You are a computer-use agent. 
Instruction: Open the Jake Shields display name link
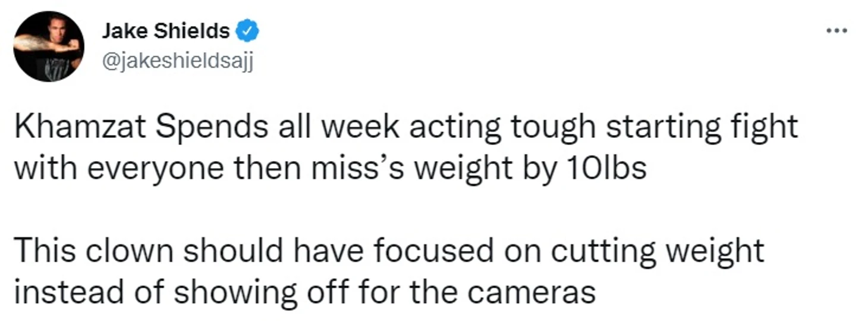[x=165, y=31]
